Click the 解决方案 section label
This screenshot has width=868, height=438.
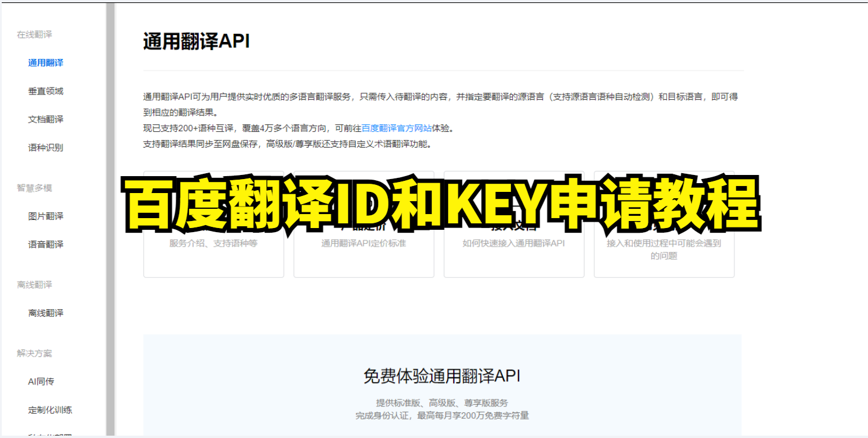34,353
